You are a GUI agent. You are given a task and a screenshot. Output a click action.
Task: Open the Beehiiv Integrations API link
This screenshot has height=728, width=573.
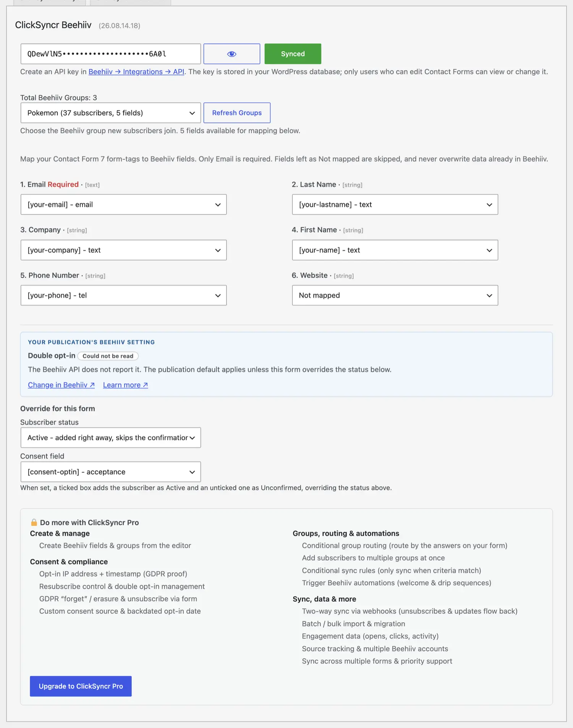[136, 72]
